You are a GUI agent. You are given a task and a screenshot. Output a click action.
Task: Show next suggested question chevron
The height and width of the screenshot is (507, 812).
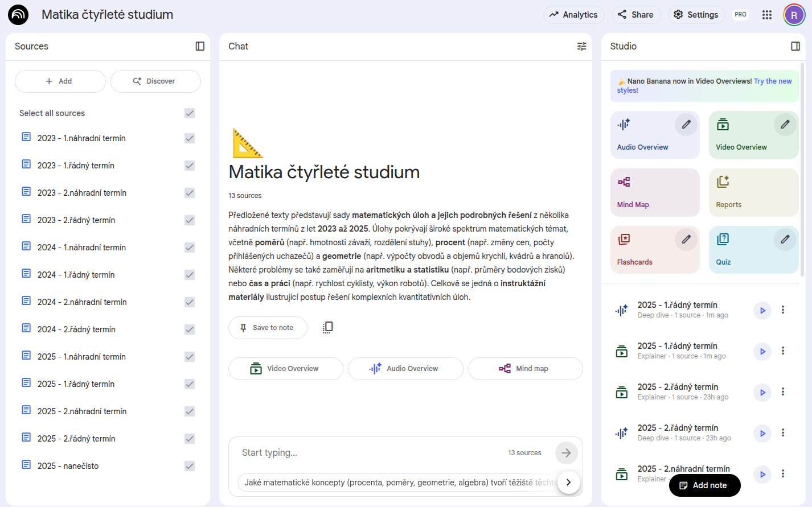coord(568,483)
